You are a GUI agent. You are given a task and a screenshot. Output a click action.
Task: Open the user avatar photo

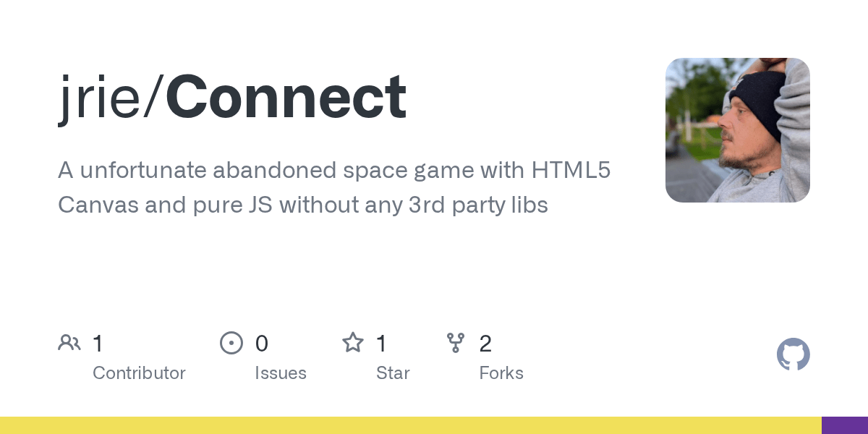737,130
